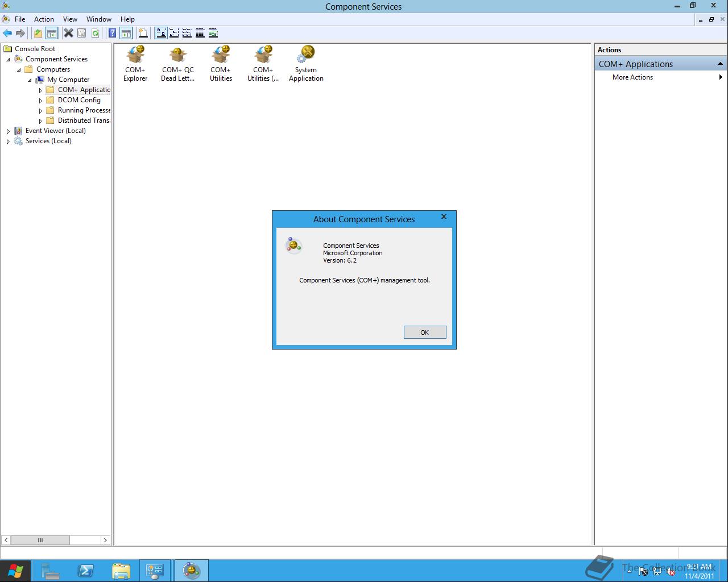Image resolution: width=728 pixels, height=582 pixels.
Task: Click the taskbar clock showing 11/4/2011
Action: [x=699, y=571]
